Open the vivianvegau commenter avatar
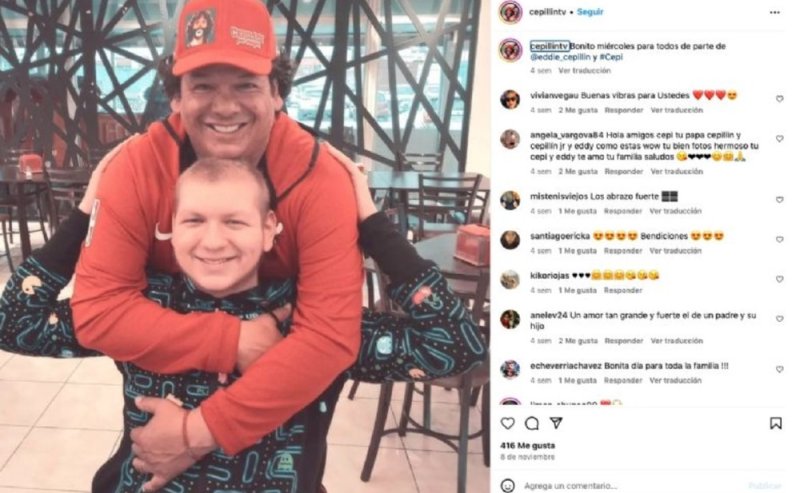Screen dimensions: 800x493 510,99
